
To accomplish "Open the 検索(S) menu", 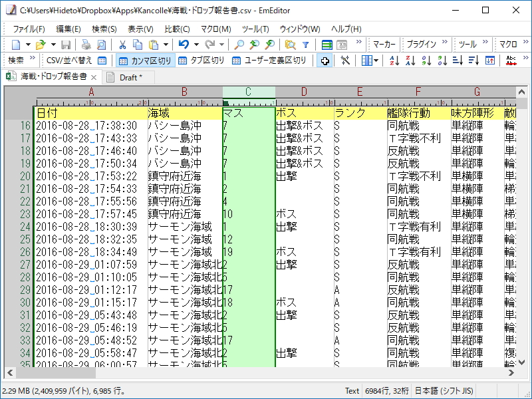I will 104,29.
